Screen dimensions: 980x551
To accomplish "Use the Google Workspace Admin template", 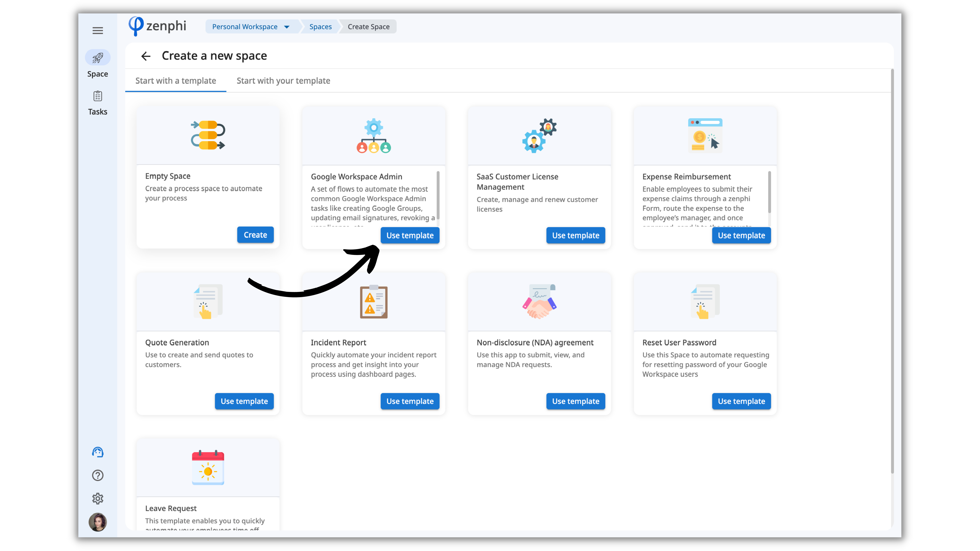I will pos(410,235).
